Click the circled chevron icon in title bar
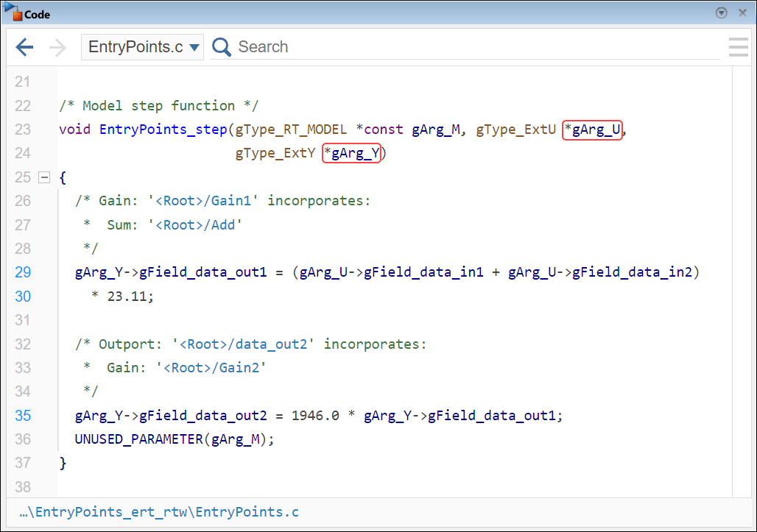This screenshot has width=757, height=532. (x=721, y=13)
